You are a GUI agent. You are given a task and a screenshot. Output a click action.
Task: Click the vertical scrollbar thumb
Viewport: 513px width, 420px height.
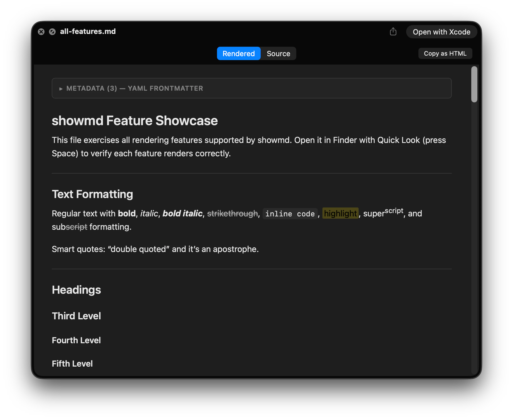[x=474, y=83]
